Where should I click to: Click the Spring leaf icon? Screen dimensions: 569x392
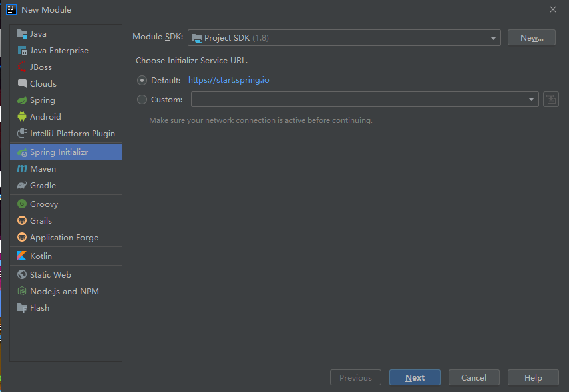[22, 100]
